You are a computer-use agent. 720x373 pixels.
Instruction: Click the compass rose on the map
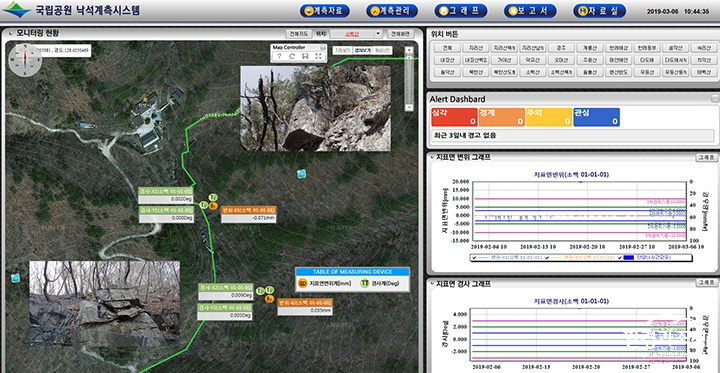25,59
